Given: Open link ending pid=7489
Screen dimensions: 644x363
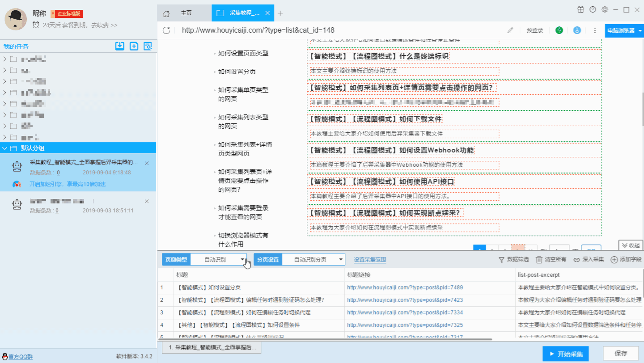Looking at the screenshot, I should 405,287.
